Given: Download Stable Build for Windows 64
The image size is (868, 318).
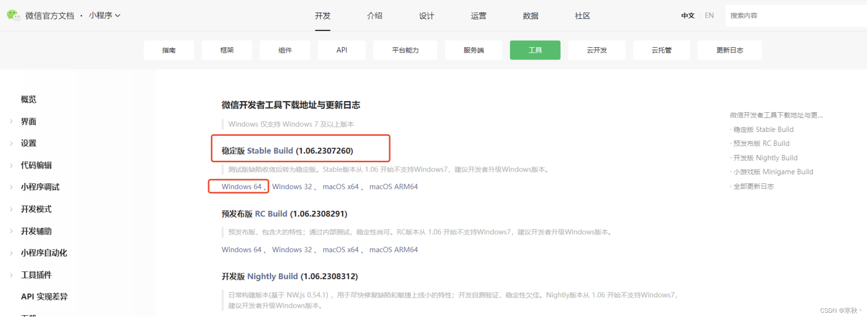Looking at the screenshot, I should point(241,187).
